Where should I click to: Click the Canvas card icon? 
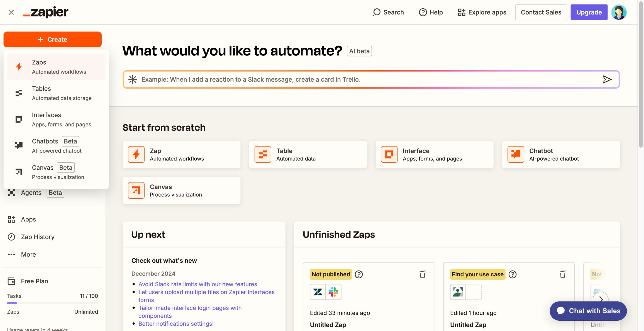(x=136, y=190)
